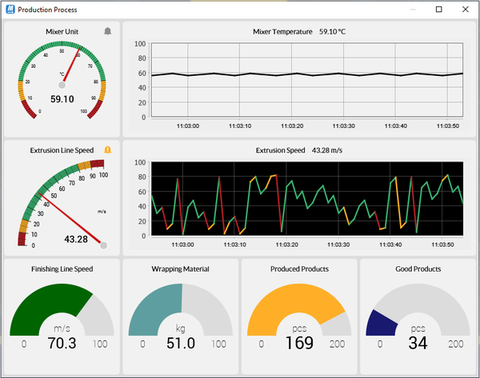The image size is (480, 378).
Task: Click the Extrusion Line Speed 43.28 readout
Action: 76,239
